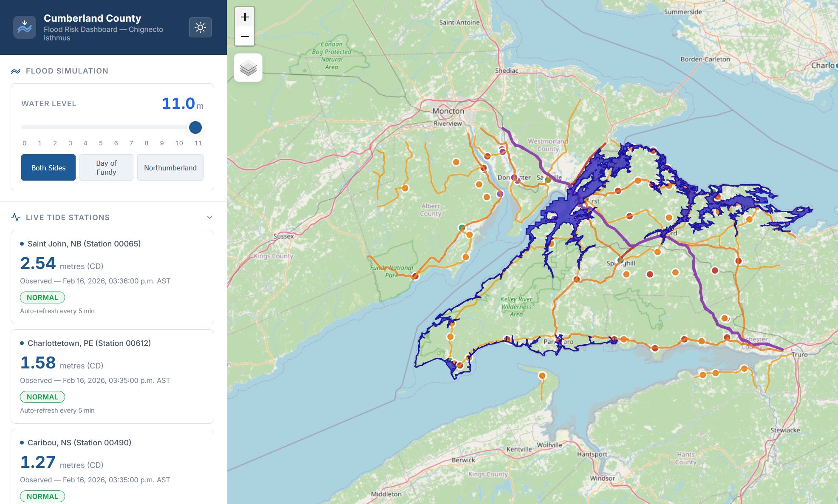Zoom out using the minus map control
Viewport: 838px width, 504px height.
pos(245,37)
